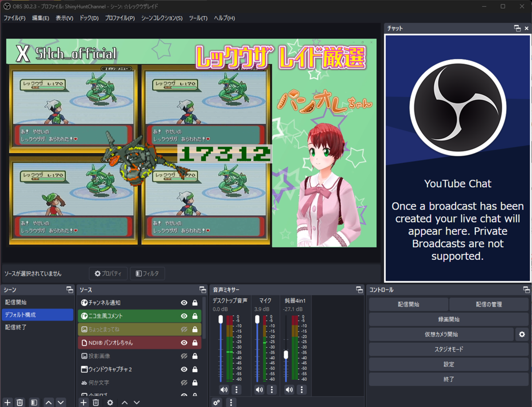Screen dimensions: 532x407
Task: Undock the チャット panel with float icon
Action: pos(517,28)
